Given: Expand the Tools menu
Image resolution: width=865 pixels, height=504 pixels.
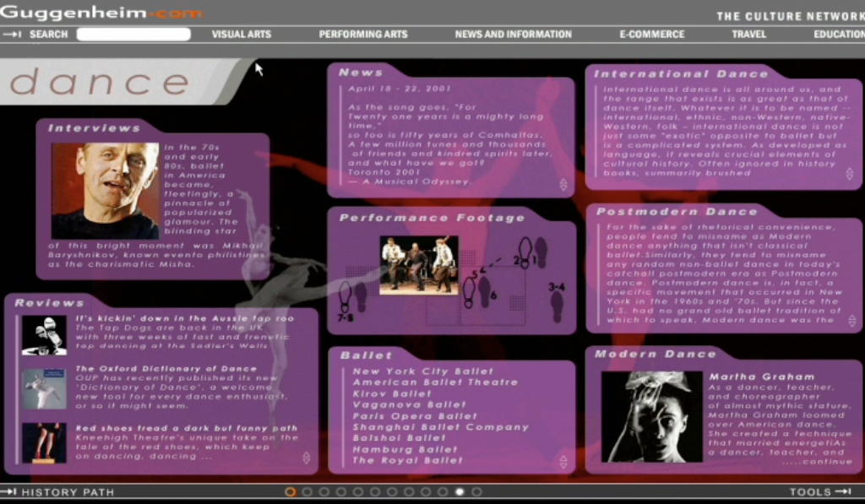Looking at the screenshot, I should (819, 492).
